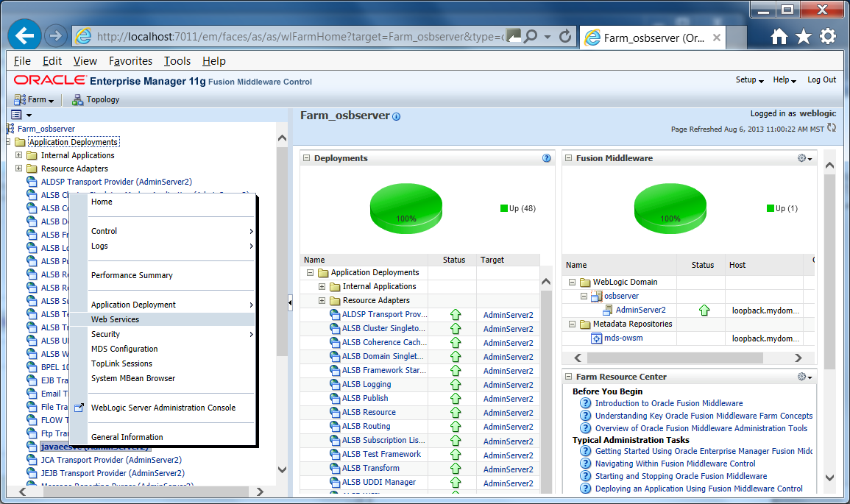850x504 pixels.
Task: Collapse WebLogic Domain tree node
Action: coord(572,282)
